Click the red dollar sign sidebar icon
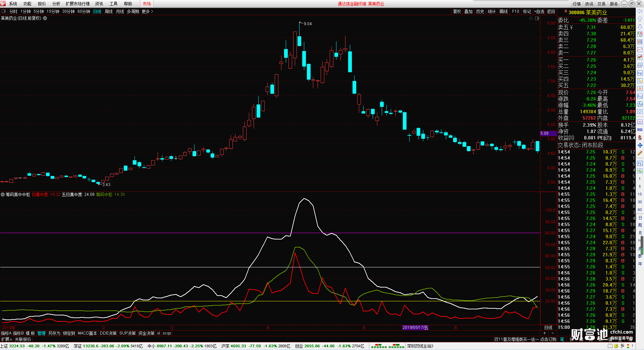This screenshot has height=350, width=644. pos(640,137)
